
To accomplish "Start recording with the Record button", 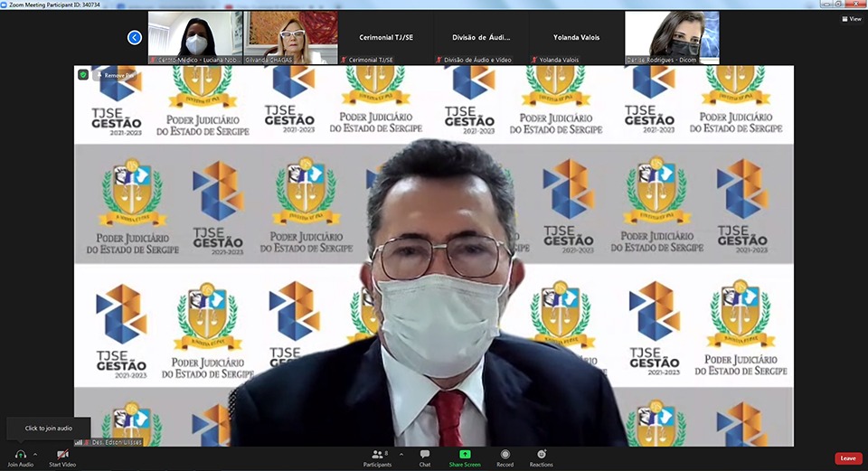I will (x=505, y=455).
